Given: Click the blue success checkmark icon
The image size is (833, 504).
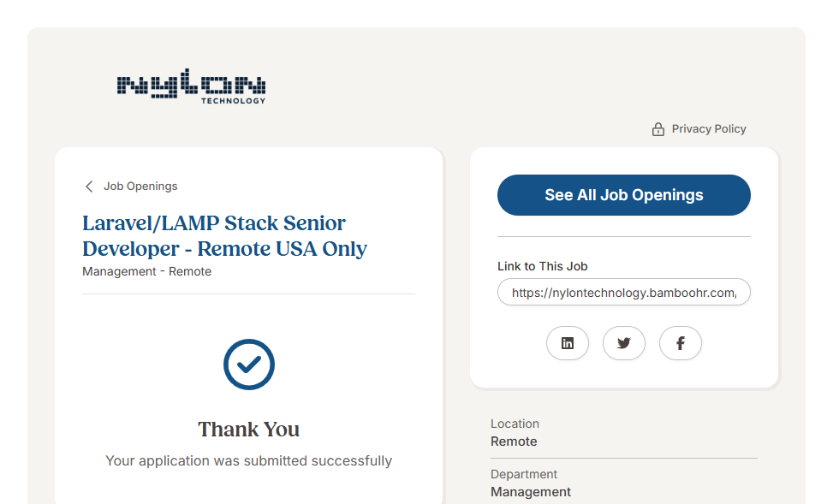Looking at the screenshot, I should (x=248, y=365).
